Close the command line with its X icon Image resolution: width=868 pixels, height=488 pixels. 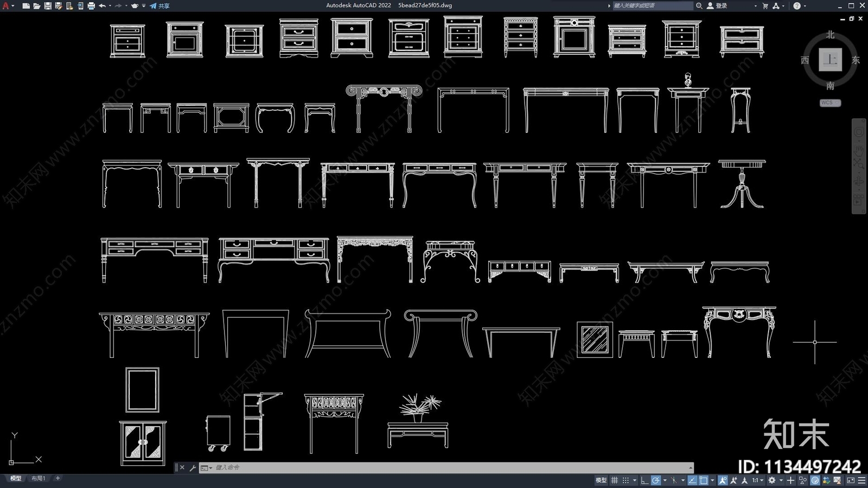coord(182,467)
